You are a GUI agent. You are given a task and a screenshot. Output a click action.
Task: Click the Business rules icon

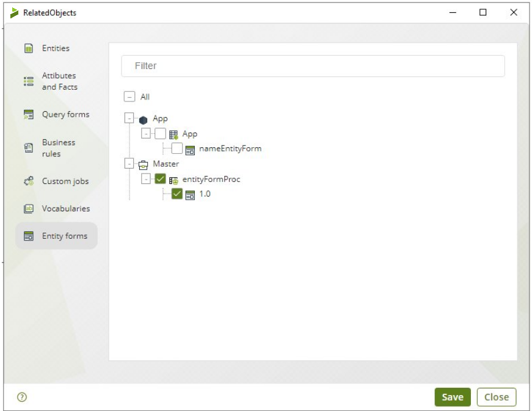(28, 148)
